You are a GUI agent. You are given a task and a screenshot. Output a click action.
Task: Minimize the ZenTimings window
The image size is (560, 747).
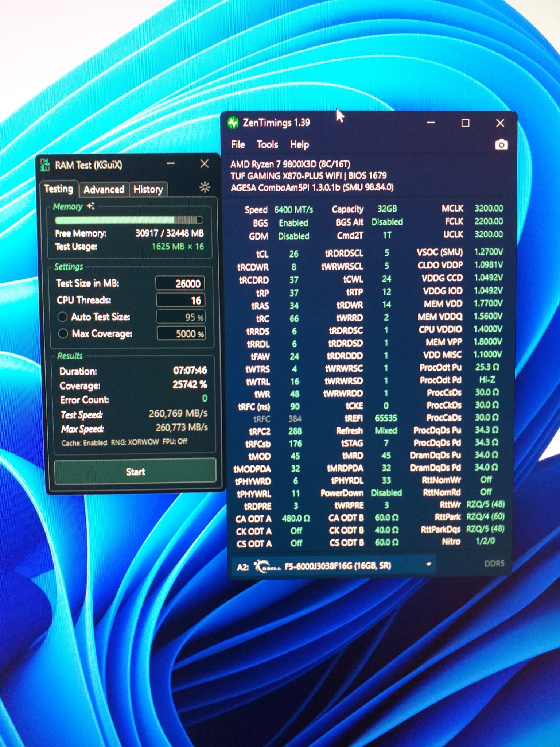pyautogui.click(x=431, y=123)
